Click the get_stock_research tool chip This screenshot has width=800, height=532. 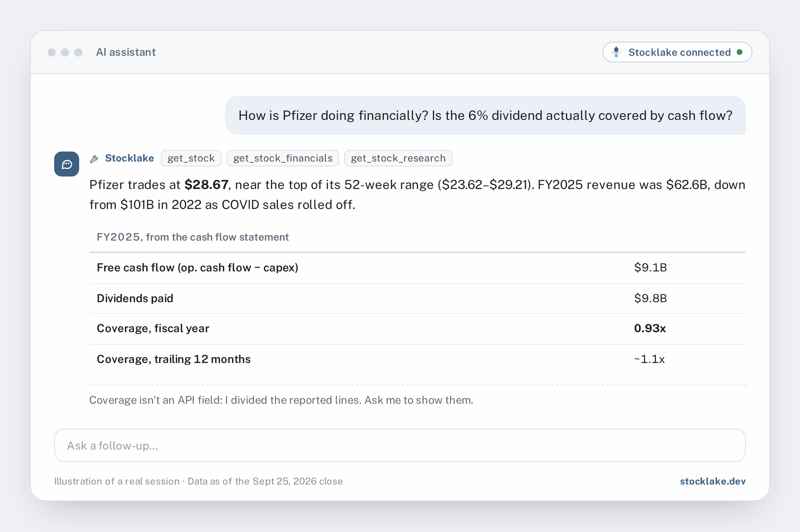tap(398, 158)
